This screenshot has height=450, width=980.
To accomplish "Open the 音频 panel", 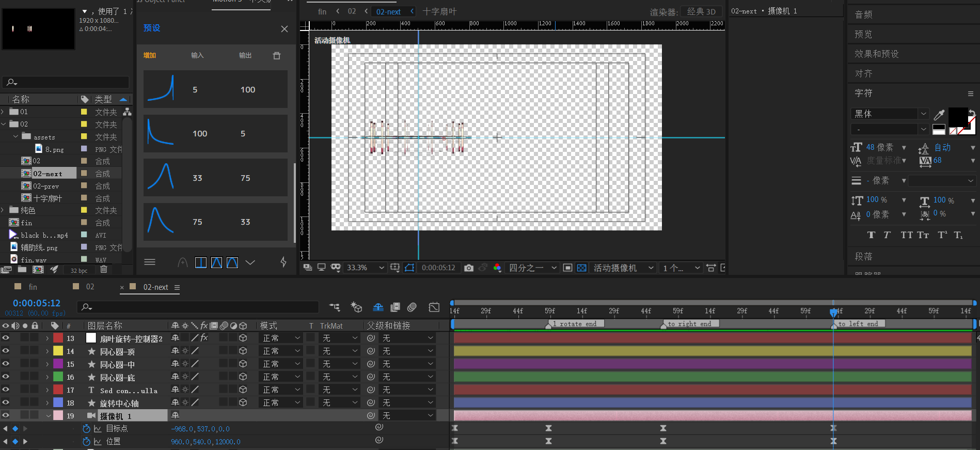I will coord(864,14).
